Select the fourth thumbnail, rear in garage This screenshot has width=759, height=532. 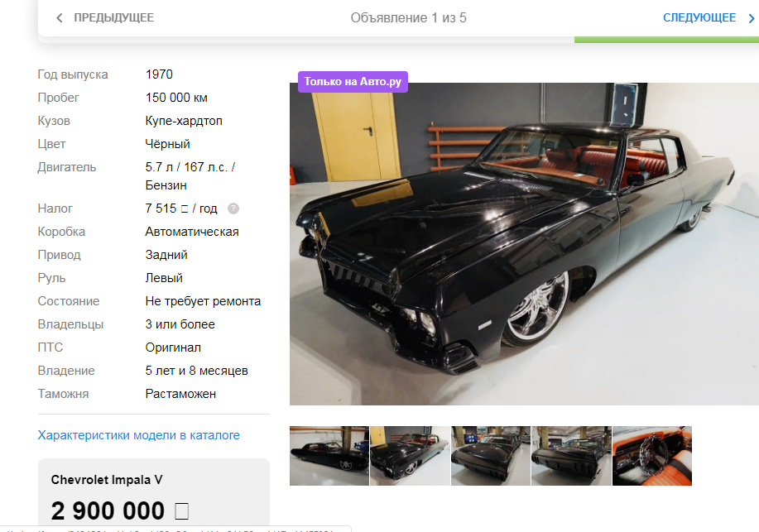click(571, 456)
